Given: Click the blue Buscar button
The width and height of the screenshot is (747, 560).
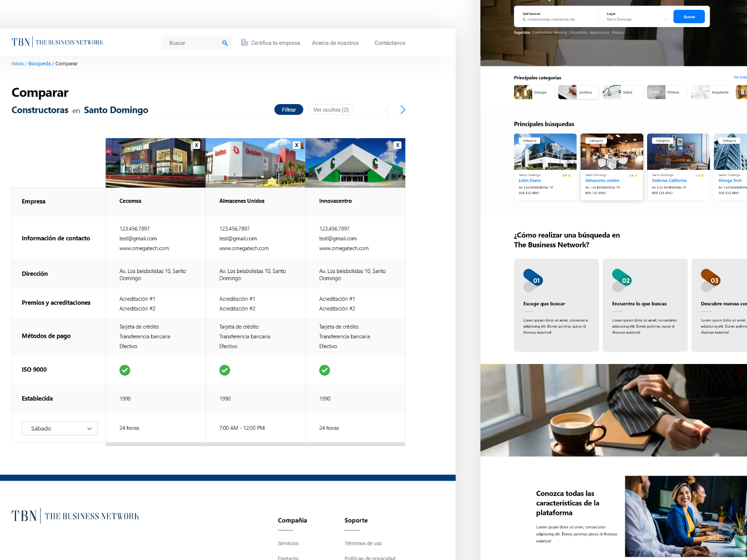Looking at the screenshot, I should (689, 17).
